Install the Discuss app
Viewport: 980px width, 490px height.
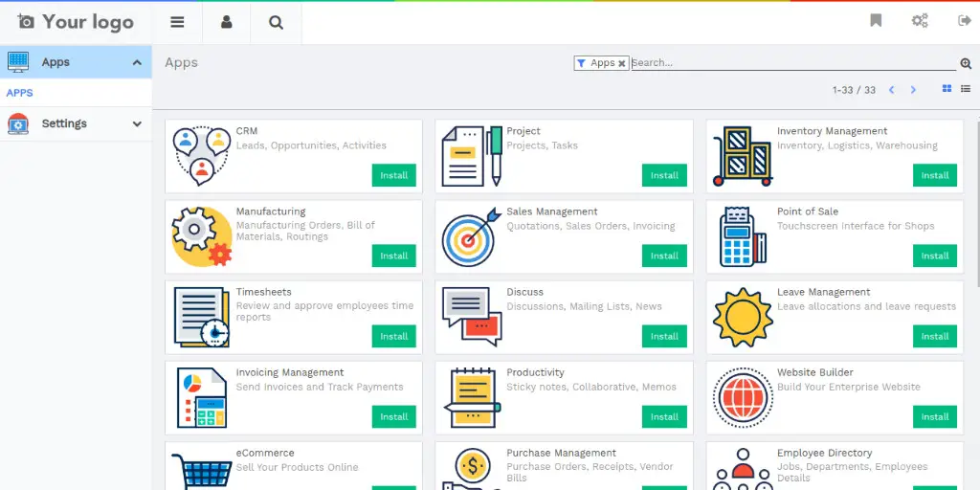[x=664, y=336]
